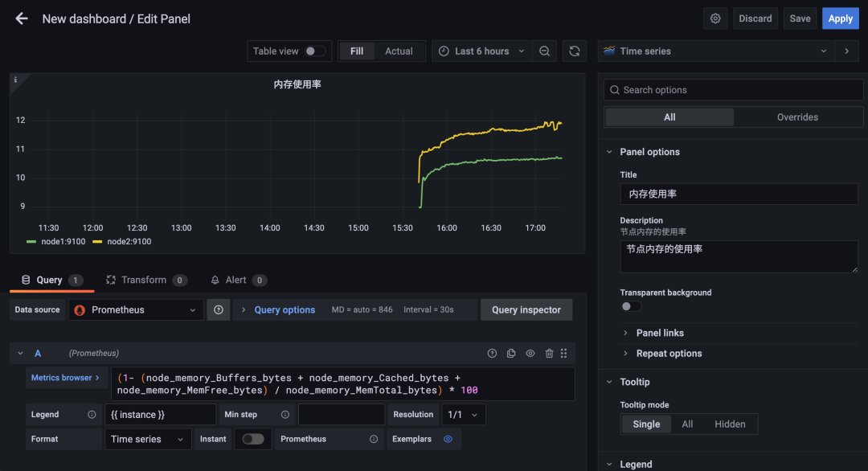
Task: Open the Last 6 hours time picker
Action: (x=482, y=51)
